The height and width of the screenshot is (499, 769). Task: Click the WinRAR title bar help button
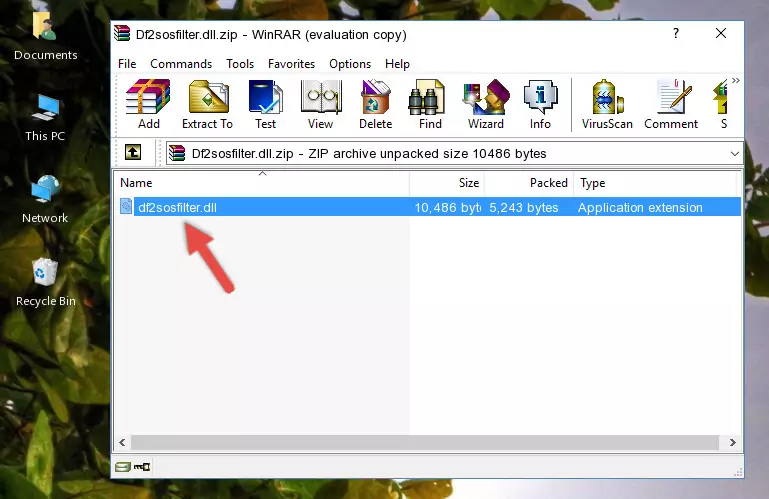[x=676, y=33]
